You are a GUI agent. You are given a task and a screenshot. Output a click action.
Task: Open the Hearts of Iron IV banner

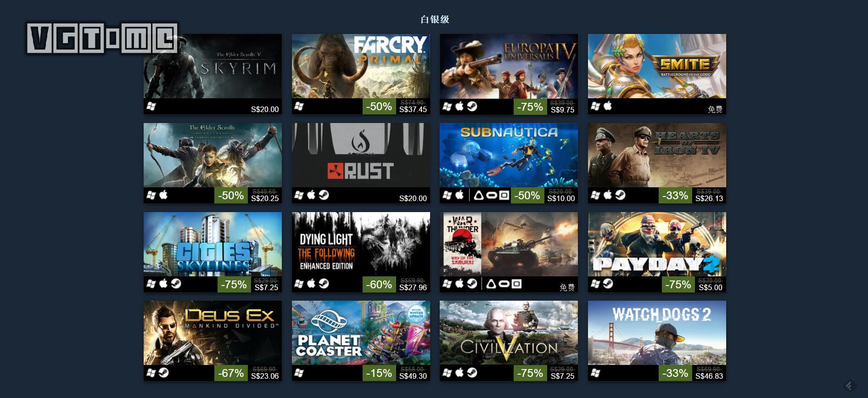[657, 155]
